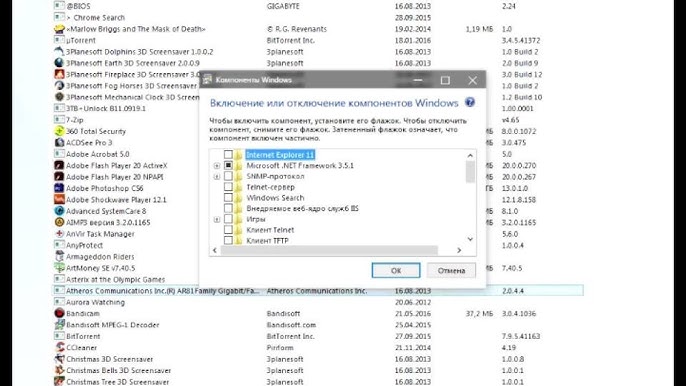Click the ACDSee Pro 3 icon
The width and height of the screenshot is (686, 386).
click(59, 143)
